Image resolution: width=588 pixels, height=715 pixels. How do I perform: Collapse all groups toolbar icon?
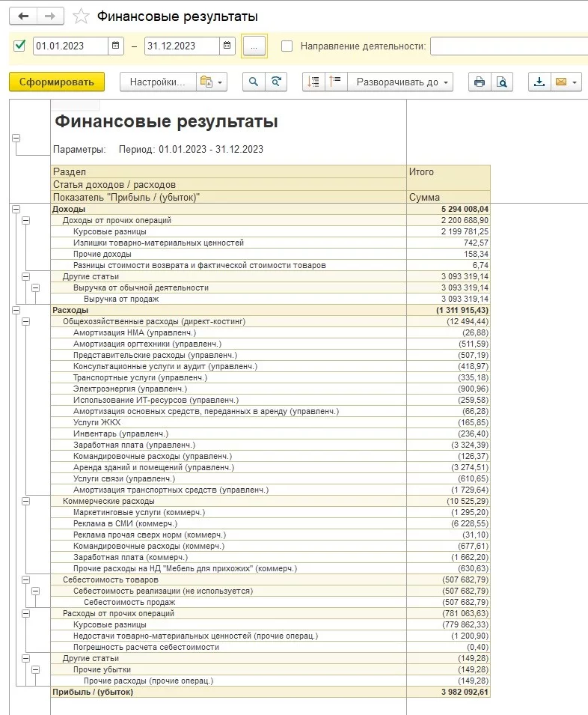coord(336,82)
